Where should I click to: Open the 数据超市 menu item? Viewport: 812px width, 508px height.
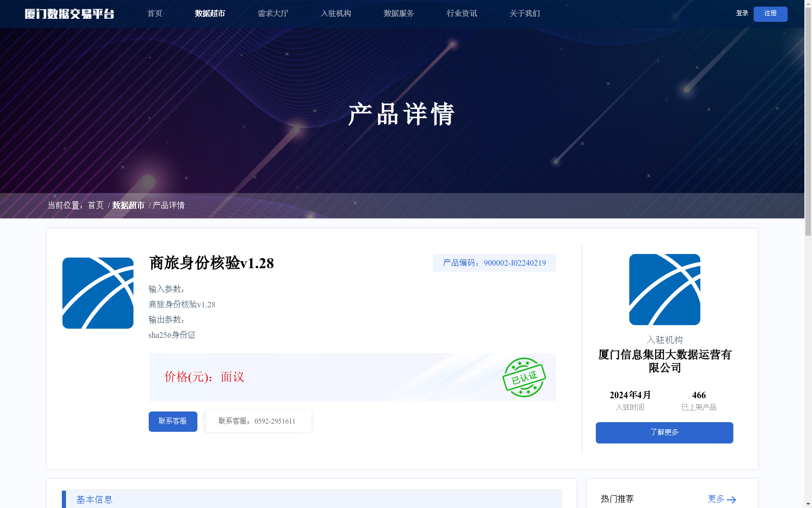(x=209, y=14)
